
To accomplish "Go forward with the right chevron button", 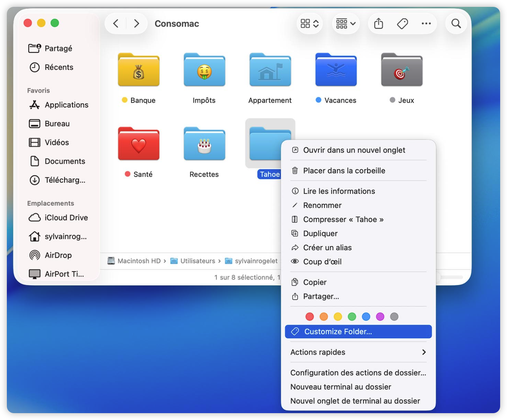I will 136,24.
